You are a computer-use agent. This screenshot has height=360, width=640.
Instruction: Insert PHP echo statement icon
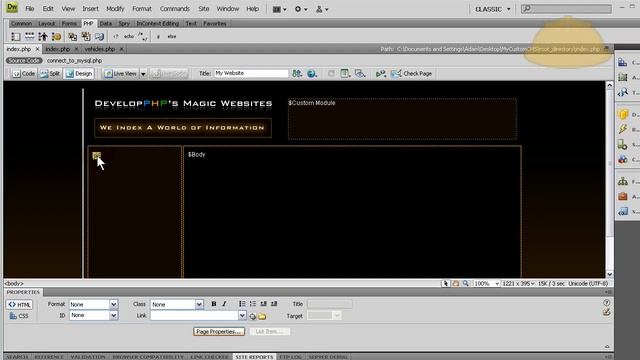point(129,37)
